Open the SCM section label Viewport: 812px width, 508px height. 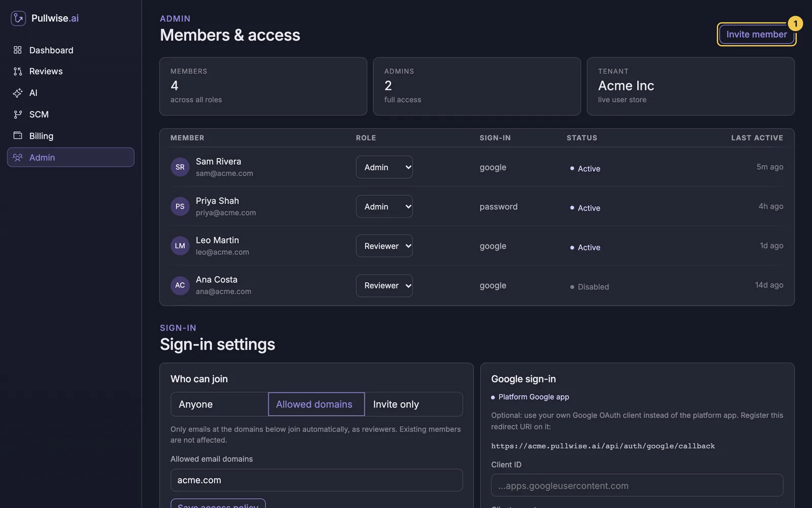[39, 114]
